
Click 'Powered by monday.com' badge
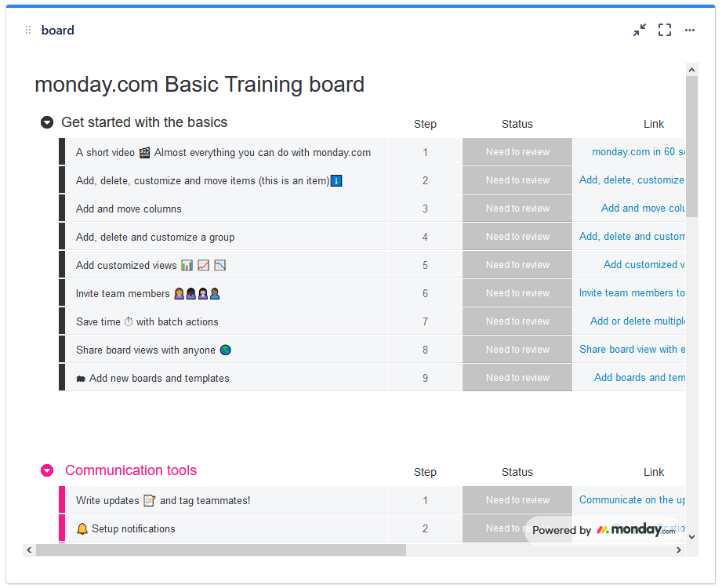pos(604,530)
